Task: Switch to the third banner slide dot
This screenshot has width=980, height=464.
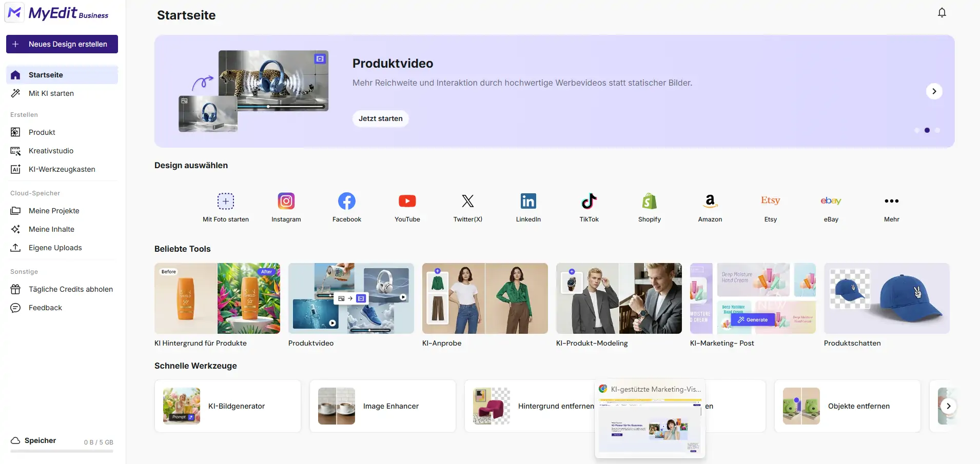Action: point(937,130)
